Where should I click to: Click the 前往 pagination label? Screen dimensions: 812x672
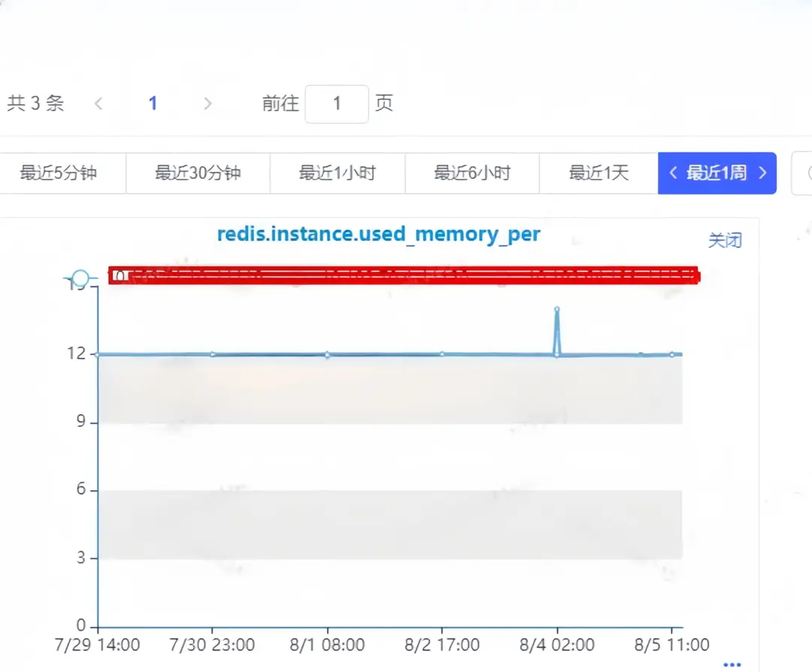pyautogui.click(x=280, y=104)
